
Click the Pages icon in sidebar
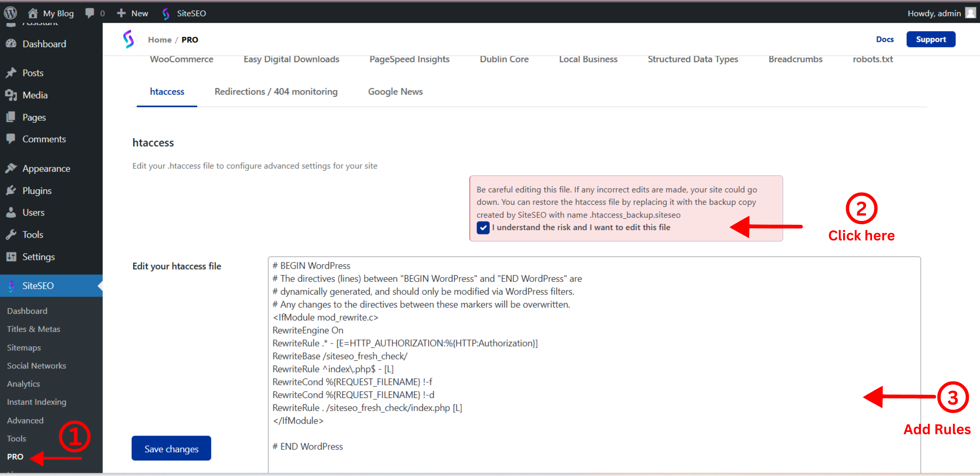tap(11, 117)
